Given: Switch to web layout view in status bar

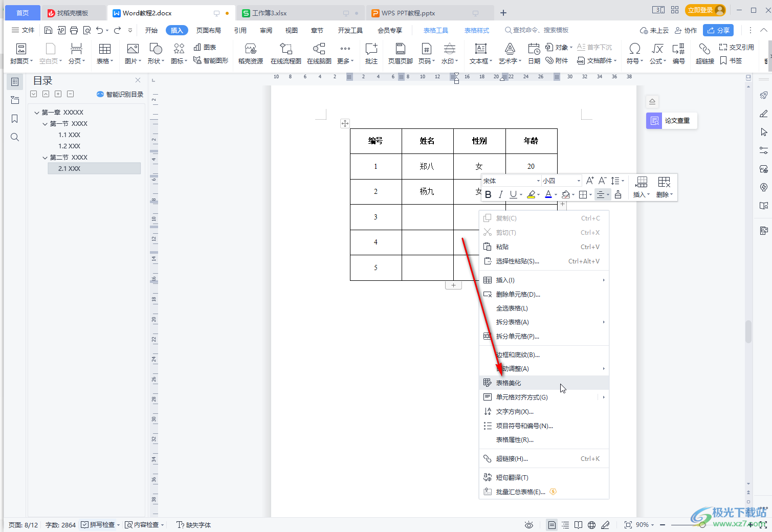Looking at the screenshot, I should pyautogui.click(x=591, y=525).
